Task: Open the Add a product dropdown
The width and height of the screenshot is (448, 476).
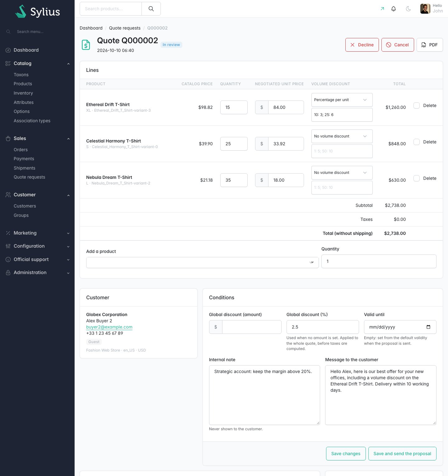Action: point(202,263)
